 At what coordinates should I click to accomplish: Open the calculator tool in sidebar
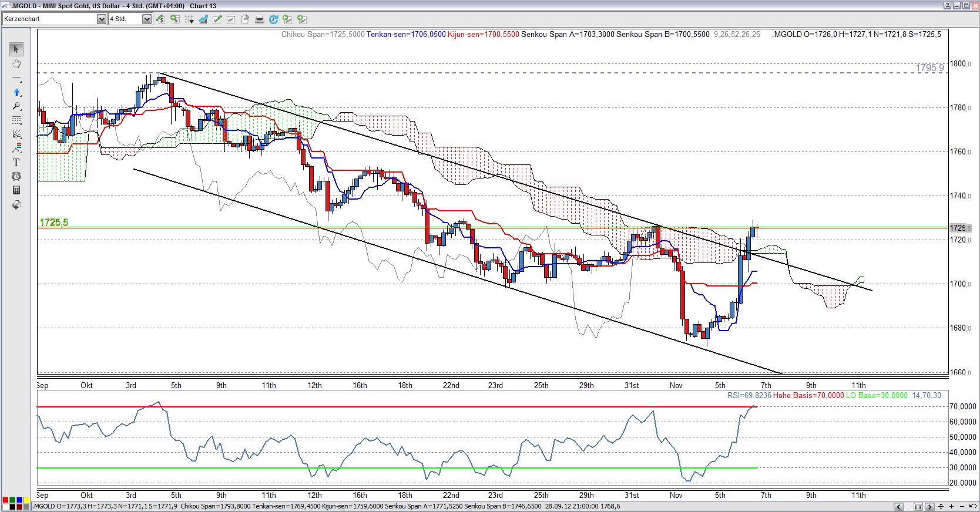coord(16,190)
